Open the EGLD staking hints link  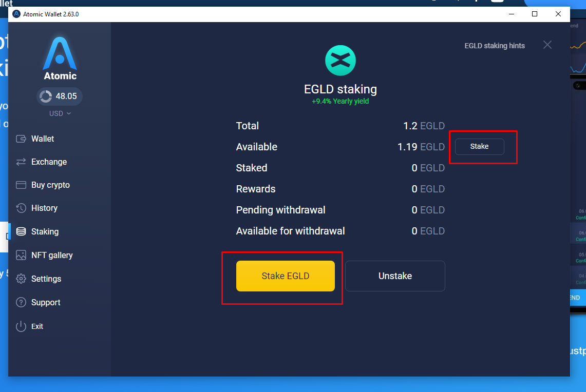[x=494, y=46]
